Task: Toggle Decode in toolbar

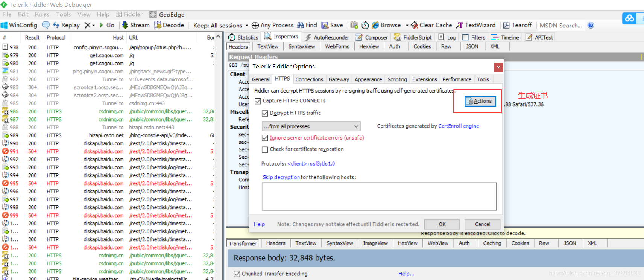Action: 169,25
